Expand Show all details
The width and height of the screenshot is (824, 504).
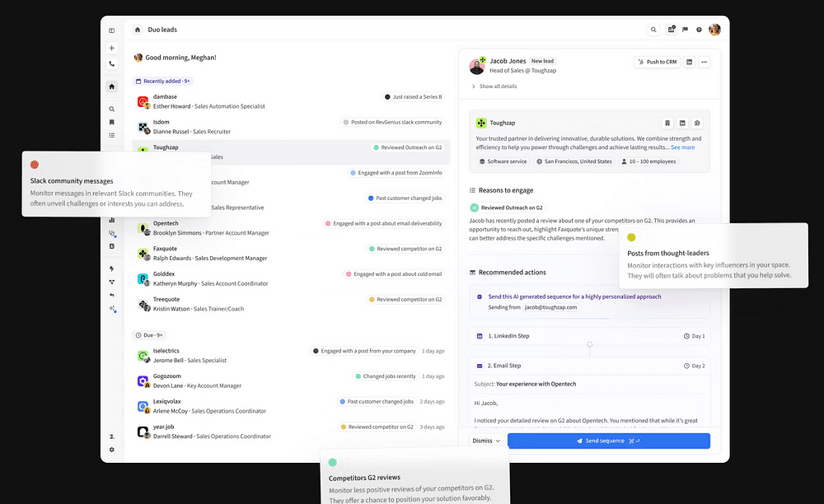(x=494, y=86)
